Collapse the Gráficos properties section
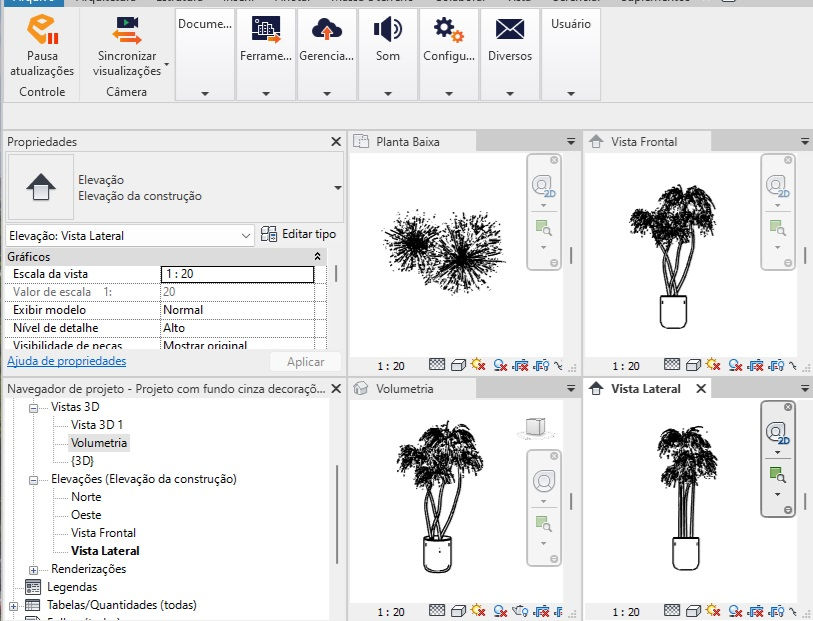This screenshot has width=813, height=621. (x=317, y=256)
